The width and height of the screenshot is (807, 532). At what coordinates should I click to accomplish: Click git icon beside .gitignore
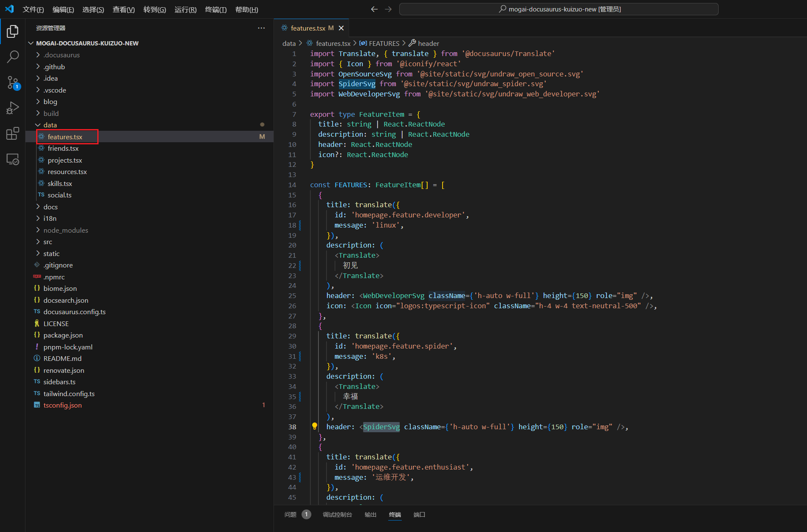click(37, 265)
